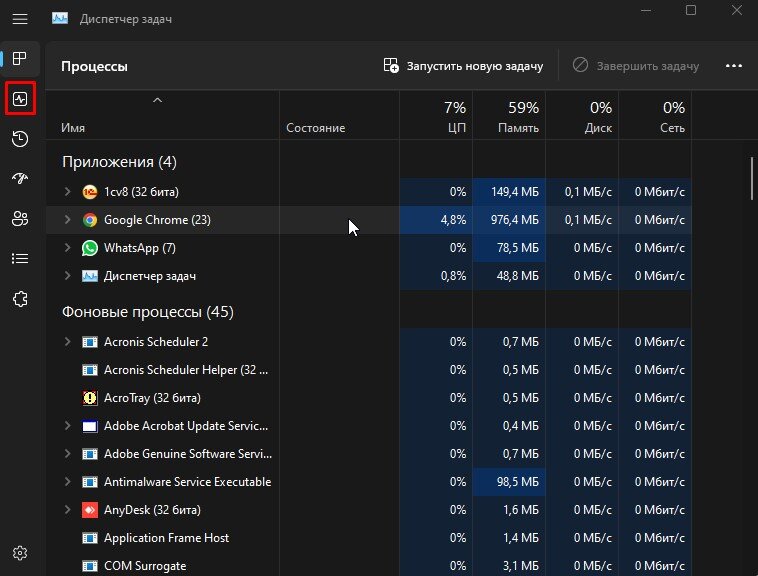758x576 pixels.
Task: Click the Task Manager title bar icon
Action: (60, 19)
